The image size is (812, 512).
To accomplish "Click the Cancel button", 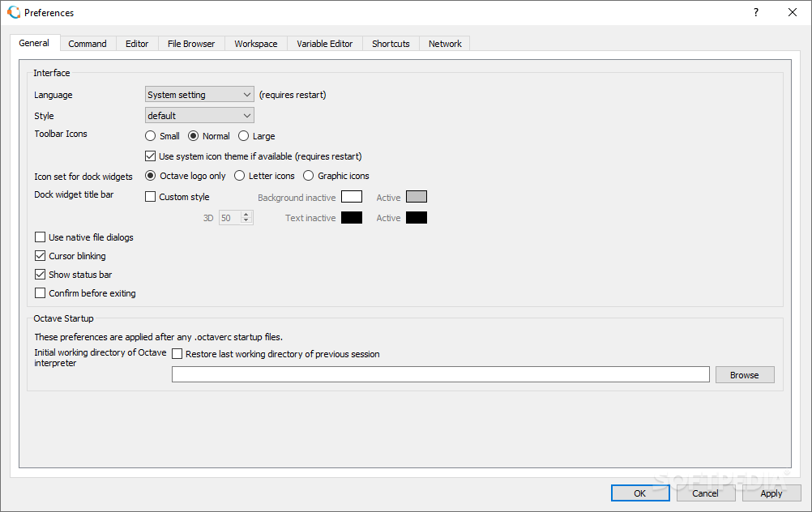I will click(705, 493).
